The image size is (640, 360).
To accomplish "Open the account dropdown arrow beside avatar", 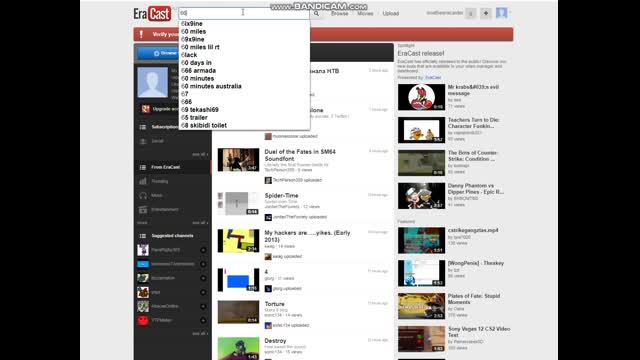I will tap(510, 13).
